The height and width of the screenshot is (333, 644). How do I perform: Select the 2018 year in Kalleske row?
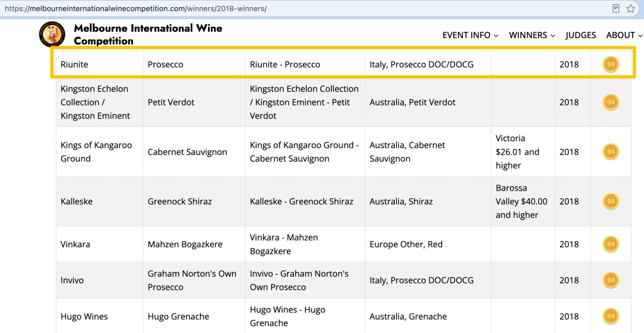pos(572,201)
